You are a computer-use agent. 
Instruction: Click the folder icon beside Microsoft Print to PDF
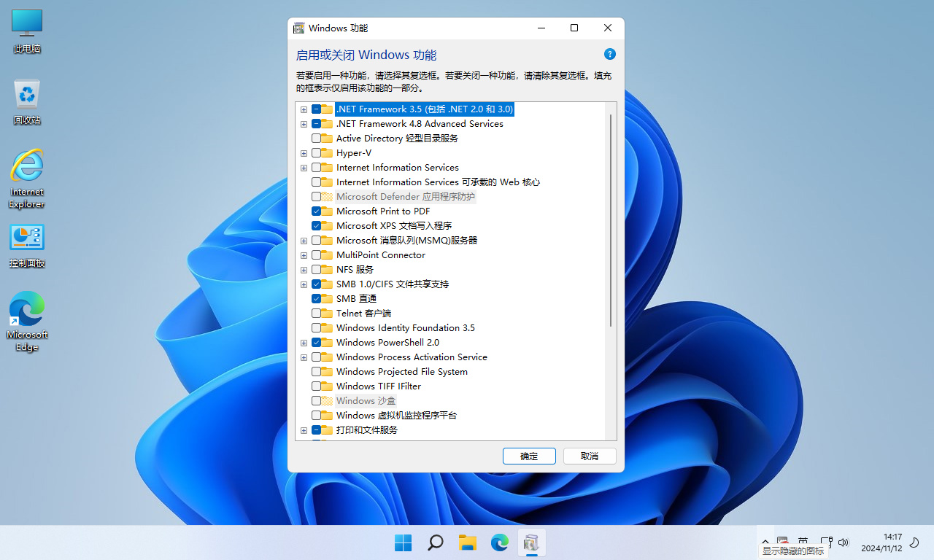tap(327, 211)
